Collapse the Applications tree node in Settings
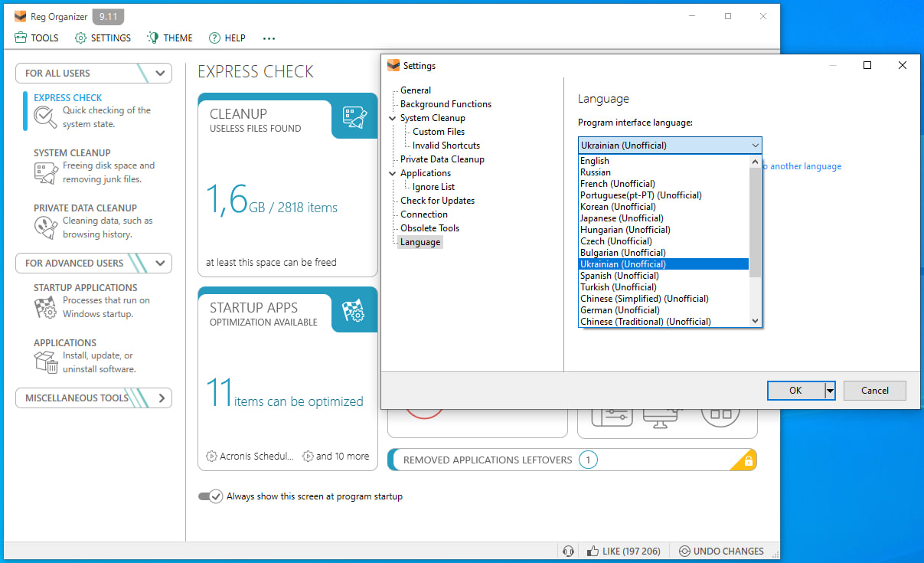The image size is (924, 563). 393,173
